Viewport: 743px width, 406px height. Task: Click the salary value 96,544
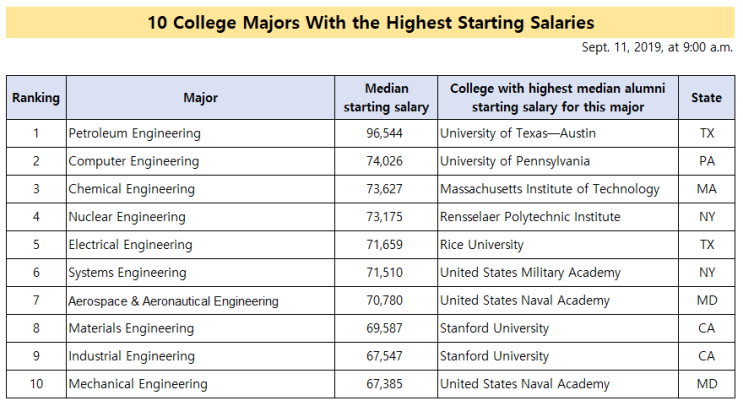click(384, 134)
